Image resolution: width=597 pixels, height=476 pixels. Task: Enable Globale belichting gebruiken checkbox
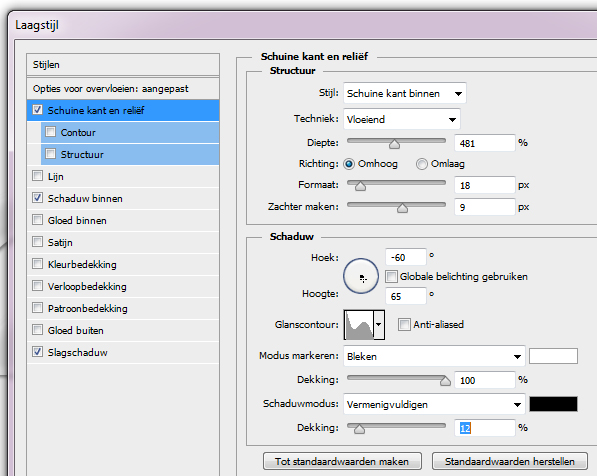(391, 276)
